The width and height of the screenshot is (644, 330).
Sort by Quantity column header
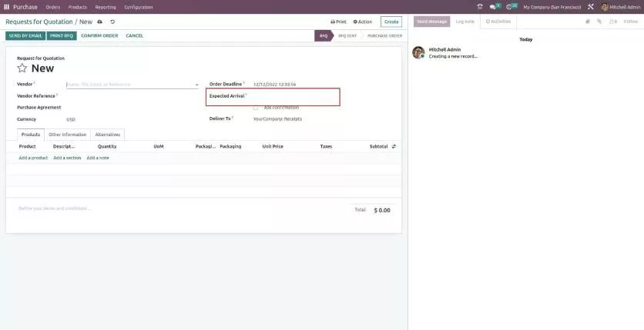tap(107, 146)
